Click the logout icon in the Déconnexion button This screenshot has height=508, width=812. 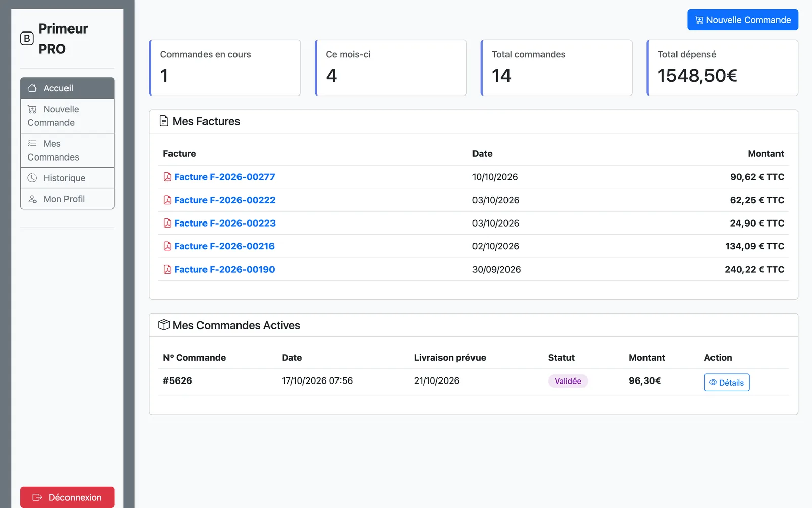point(37,497)
